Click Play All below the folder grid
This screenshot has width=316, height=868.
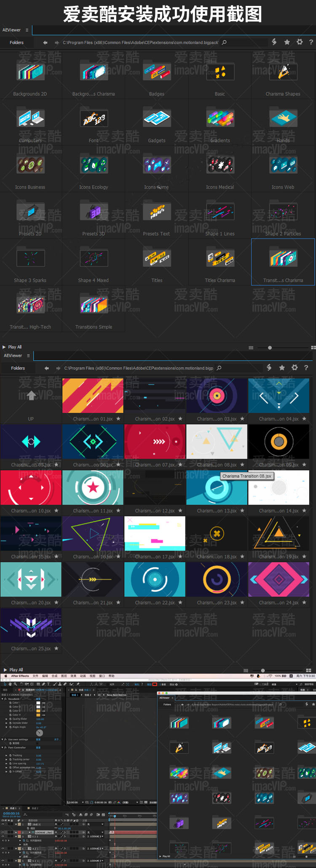click(x=12, y=347)
